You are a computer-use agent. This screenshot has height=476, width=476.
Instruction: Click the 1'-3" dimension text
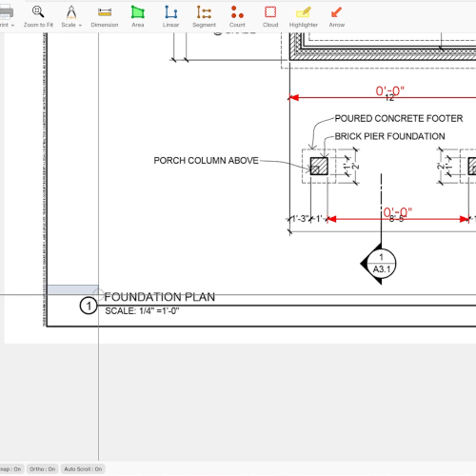tap(300, 219)
